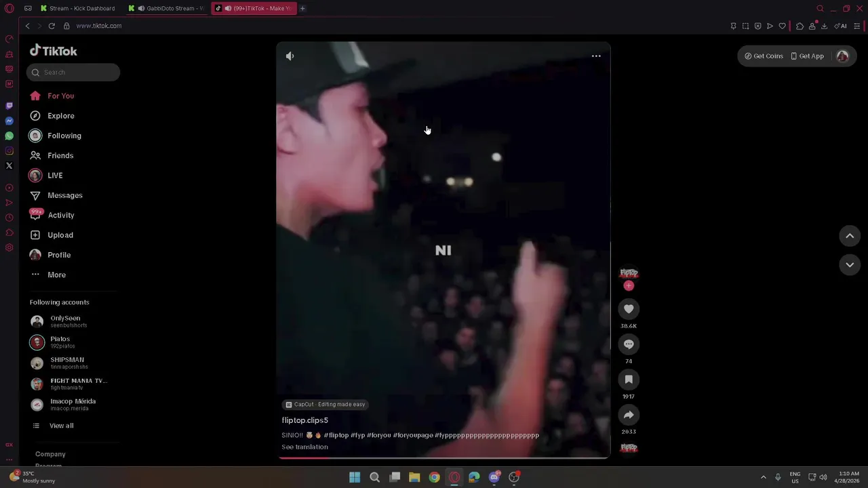Open the sound disc at video bottom right
This screenshot has height=488, width=868.
tap(629, 448)
